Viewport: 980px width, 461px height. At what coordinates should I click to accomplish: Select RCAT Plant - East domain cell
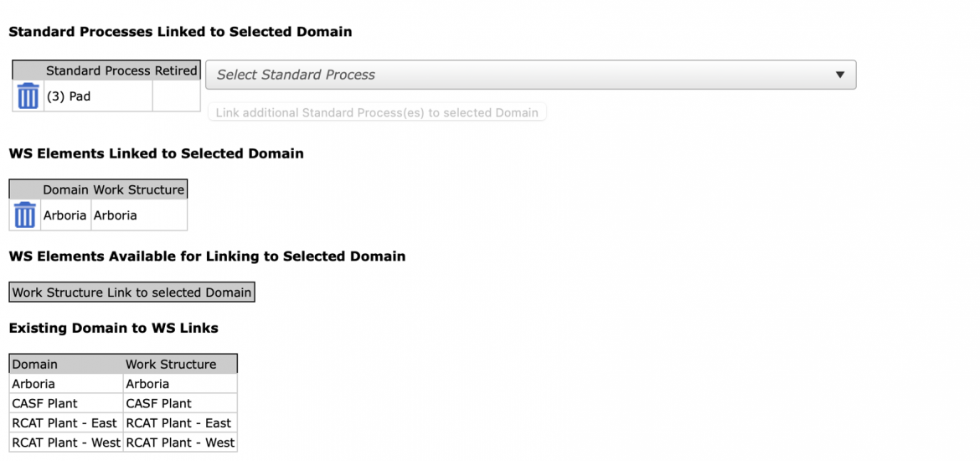66,422
